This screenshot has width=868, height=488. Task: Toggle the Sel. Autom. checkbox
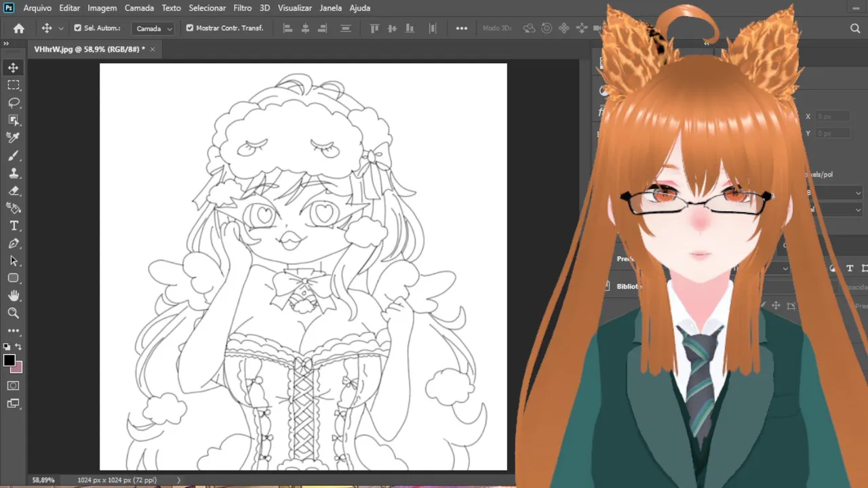[x=77, y=28]
